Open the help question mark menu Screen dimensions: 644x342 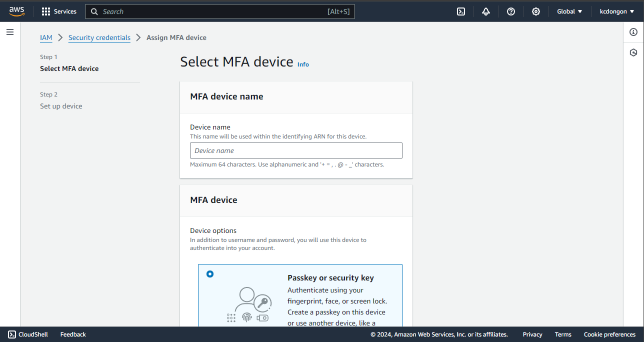(511, 11)
